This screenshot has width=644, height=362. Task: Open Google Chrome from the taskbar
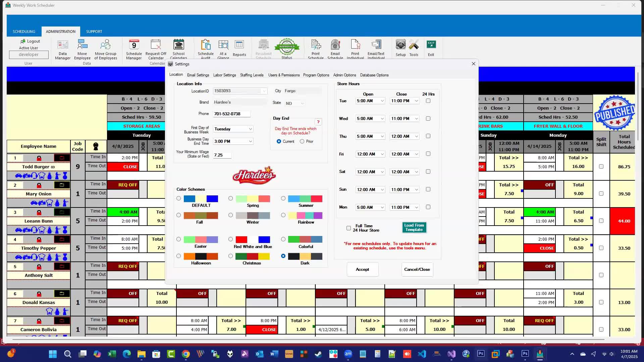point(186,354)
